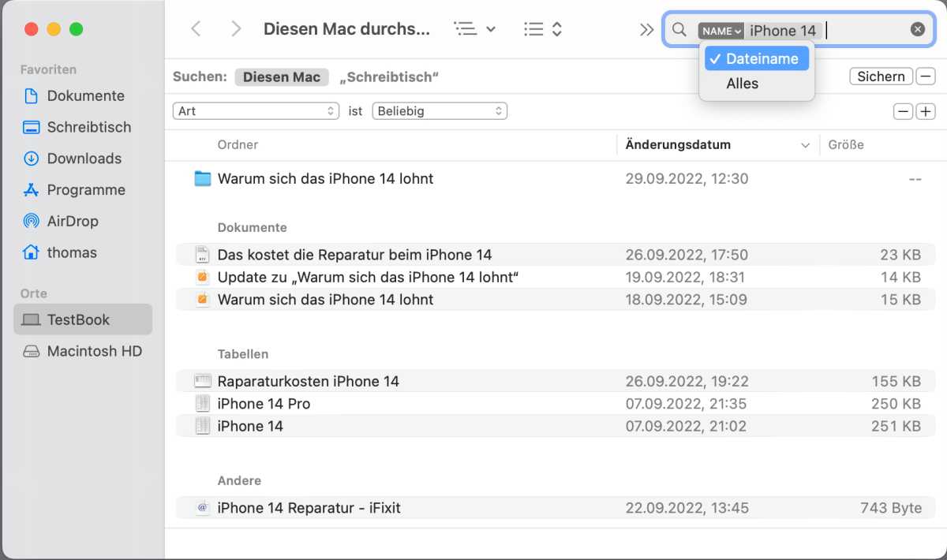This screenshot has height=560, width=947.
Task: Open the Art criteria dropdown
Action: (x=256, y=111)
